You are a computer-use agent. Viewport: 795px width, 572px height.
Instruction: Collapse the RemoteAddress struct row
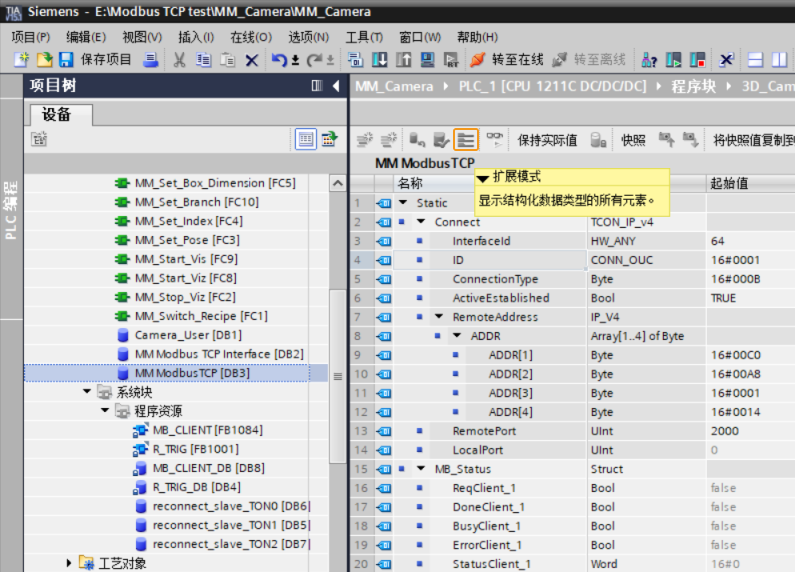[439, 317]
